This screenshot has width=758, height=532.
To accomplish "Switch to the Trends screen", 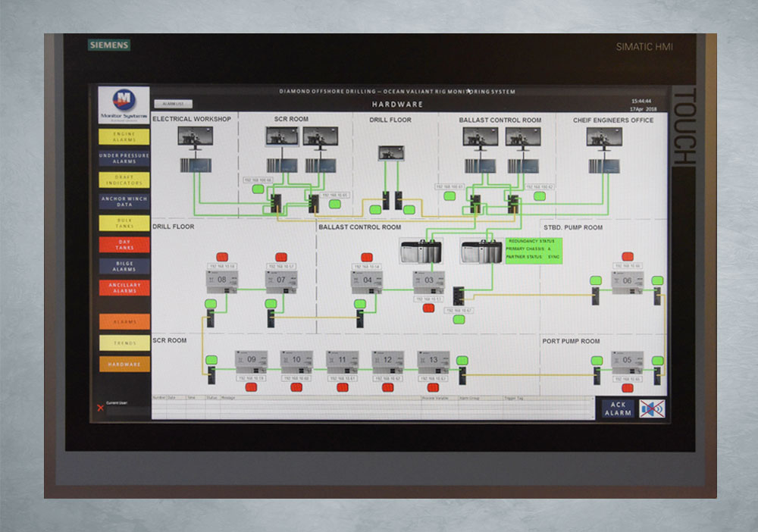I will [x=124, y=343].
